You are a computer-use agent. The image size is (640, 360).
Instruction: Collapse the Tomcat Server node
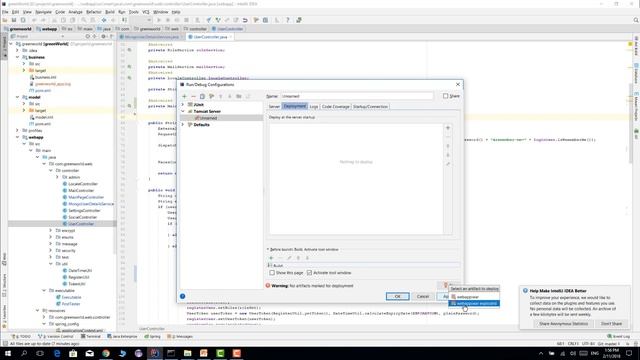tap(183, 111)
